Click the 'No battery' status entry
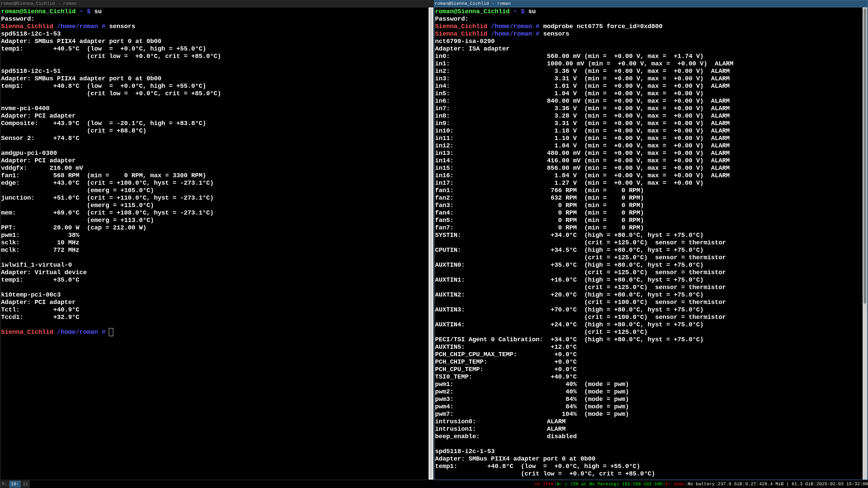This screenshot has height=488, width=868. (x=701, y=484)
